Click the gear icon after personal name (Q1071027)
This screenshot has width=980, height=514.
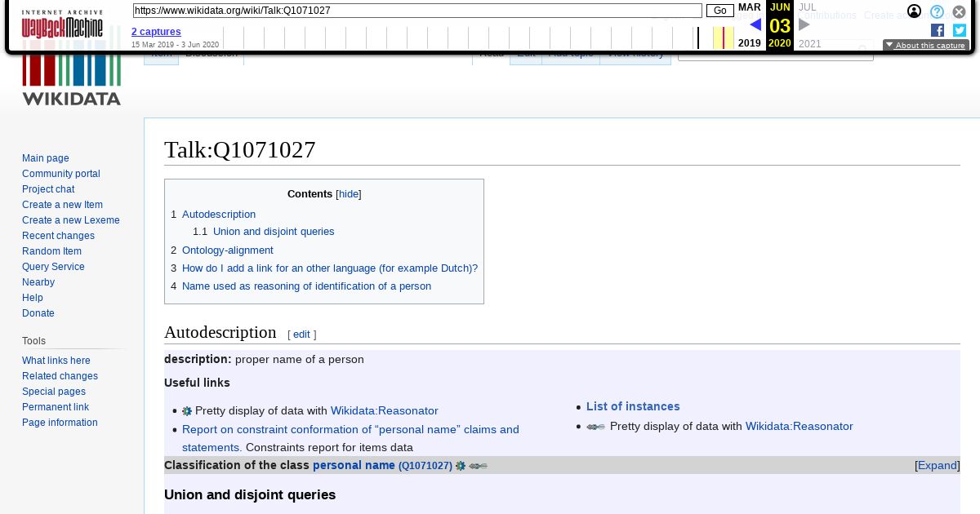coord(461,466)
